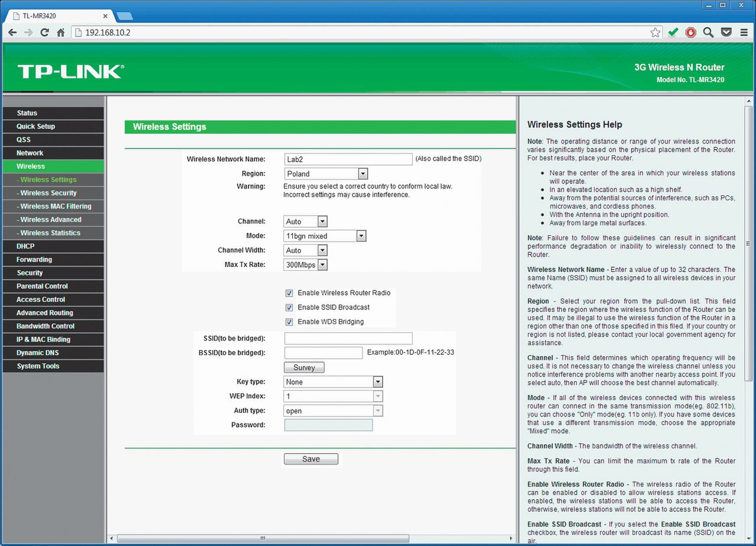Toggle Enable SSID Broadcast checkbox
The width and height of the screenshot is (756, 546).
[x=289, y=307]
